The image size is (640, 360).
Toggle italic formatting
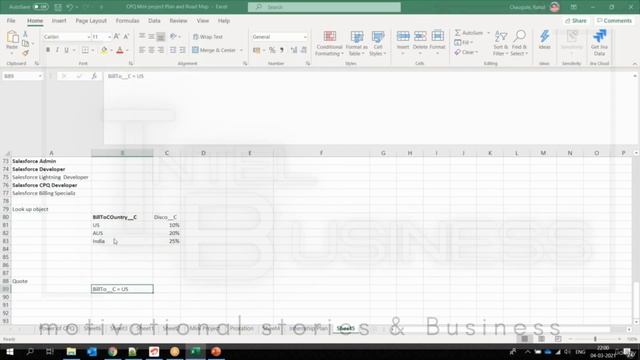tap(57, 50)
